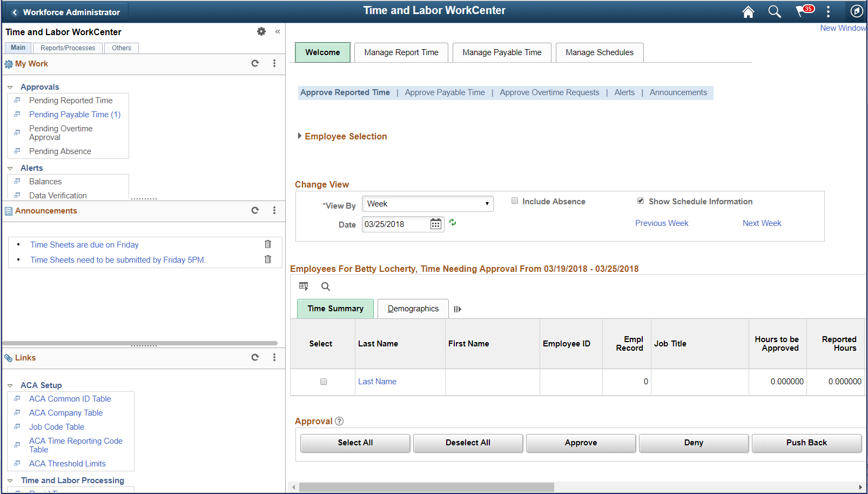Uncheck Show Schedule Information

tap(641, 201)
